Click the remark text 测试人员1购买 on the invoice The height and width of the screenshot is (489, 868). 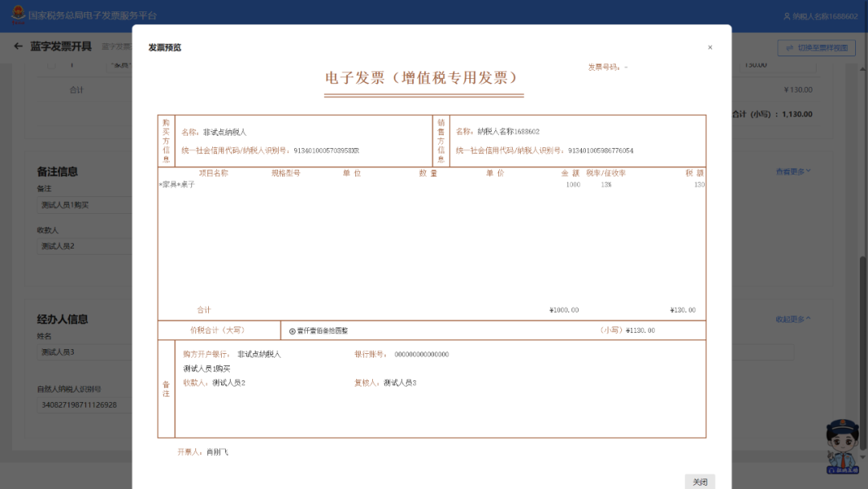click(207, 369)
